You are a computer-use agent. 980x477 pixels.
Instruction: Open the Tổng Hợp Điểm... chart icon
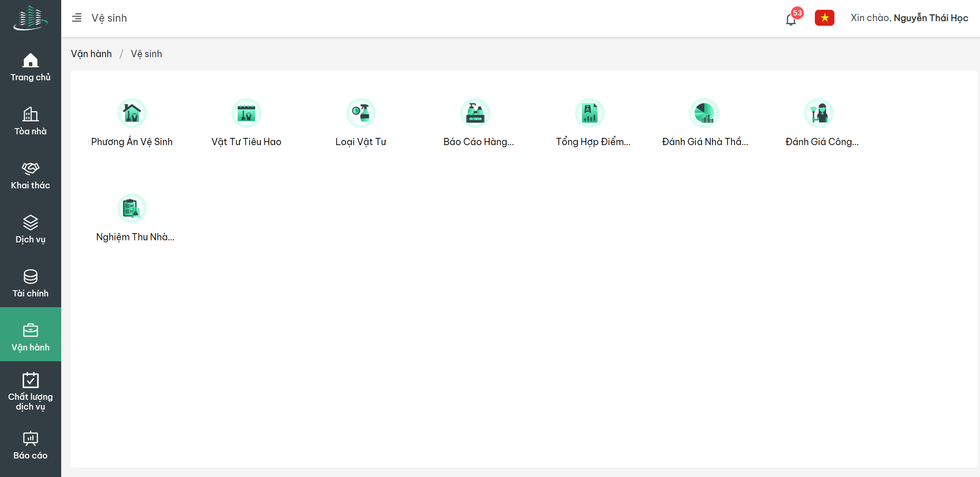590,113
